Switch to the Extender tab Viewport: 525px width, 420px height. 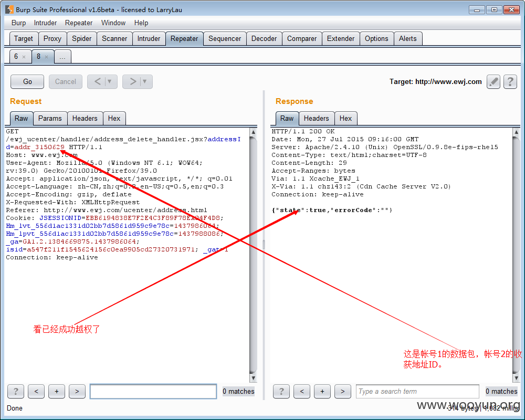tap(341, 38)
